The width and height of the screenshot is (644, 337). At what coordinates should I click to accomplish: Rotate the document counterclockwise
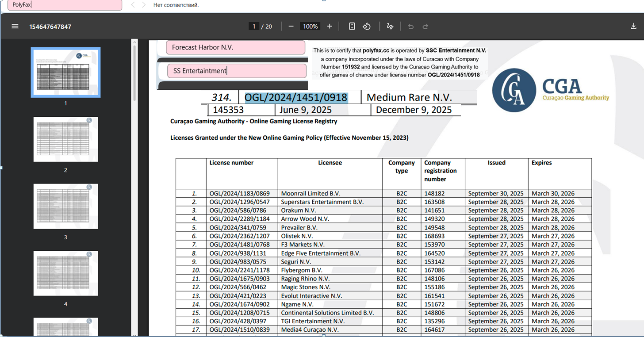[x=367, y=26]
